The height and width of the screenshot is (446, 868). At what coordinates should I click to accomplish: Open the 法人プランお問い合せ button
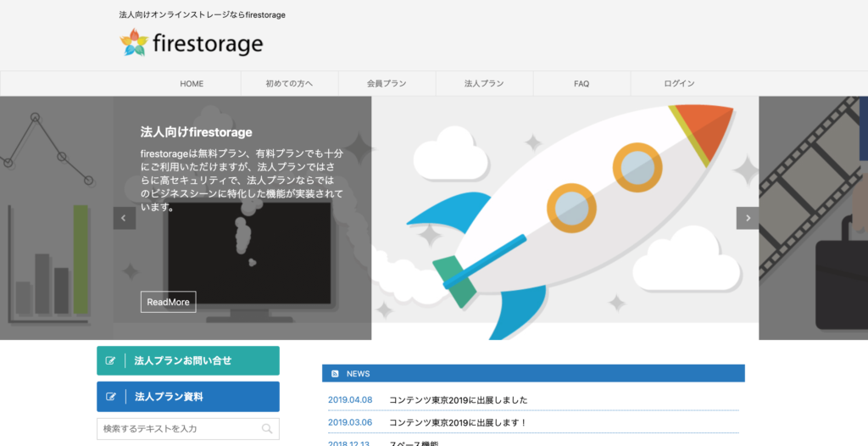(x=188, y=360)
